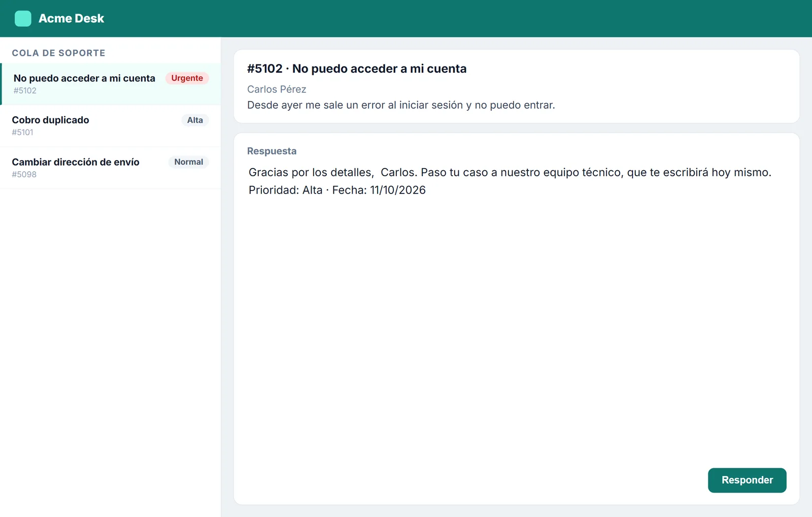Click the Acme Desk title text
The image size is (812, 517).
(x=71, y=18)
